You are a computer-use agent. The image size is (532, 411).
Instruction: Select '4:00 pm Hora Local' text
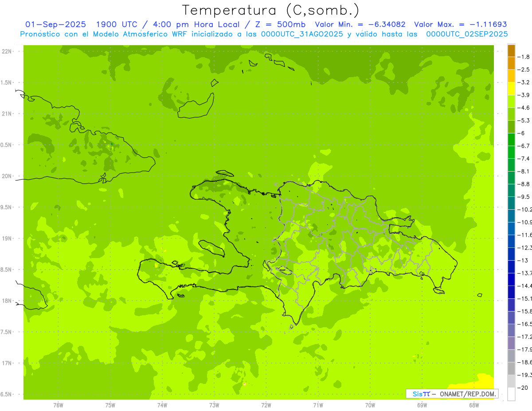(197, 24)
